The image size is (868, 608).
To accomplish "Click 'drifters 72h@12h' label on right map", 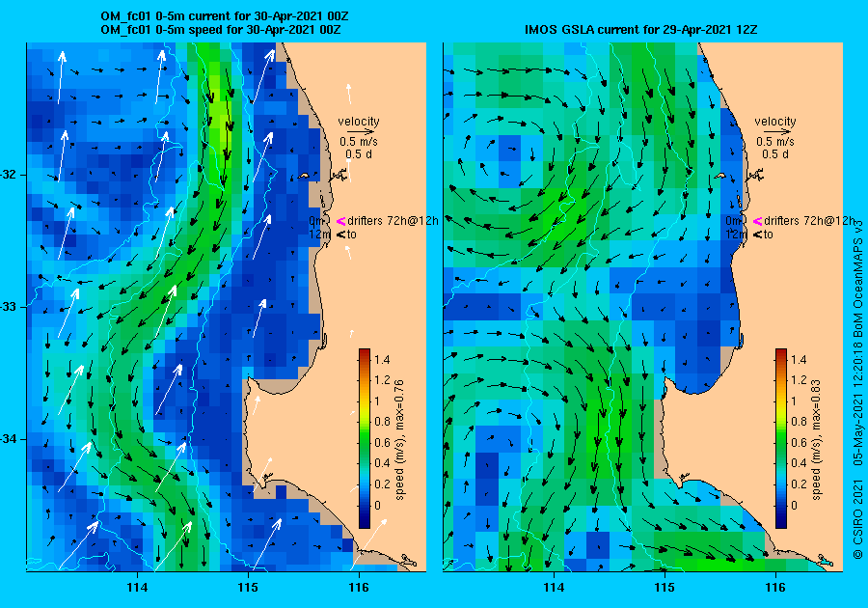I will 809,221.
